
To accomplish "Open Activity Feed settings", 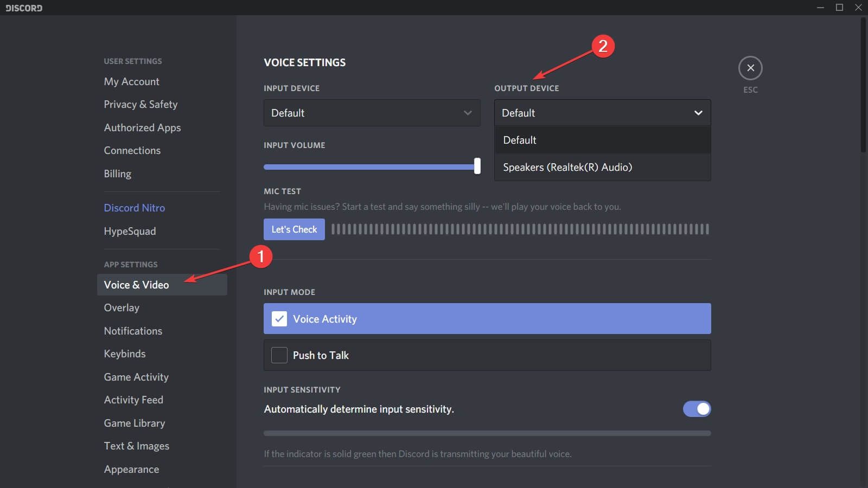I will pos(133,400).
